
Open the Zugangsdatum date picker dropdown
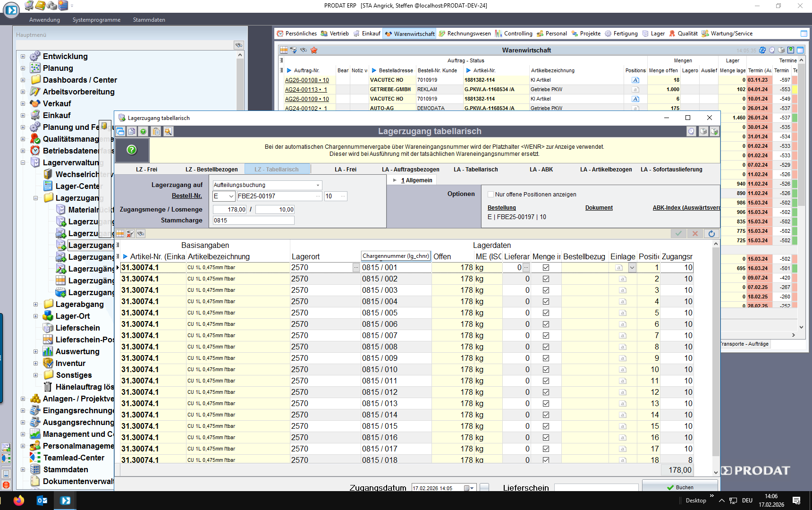472,488
